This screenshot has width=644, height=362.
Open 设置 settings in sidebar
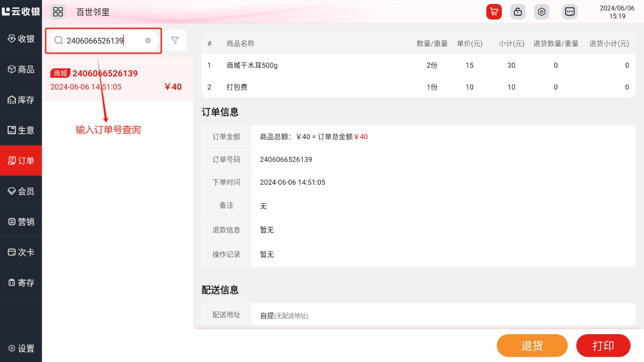click(21, 349)
